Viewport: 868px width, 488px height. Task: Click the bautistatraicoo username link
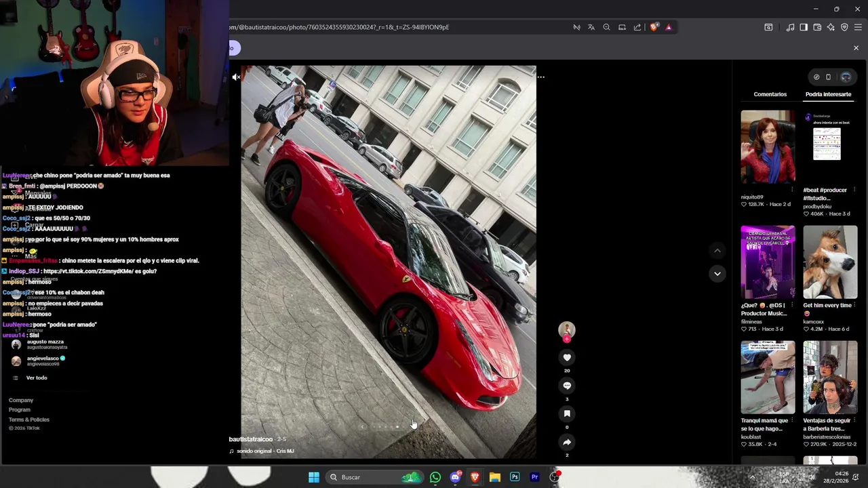click(x=250, y=439)
